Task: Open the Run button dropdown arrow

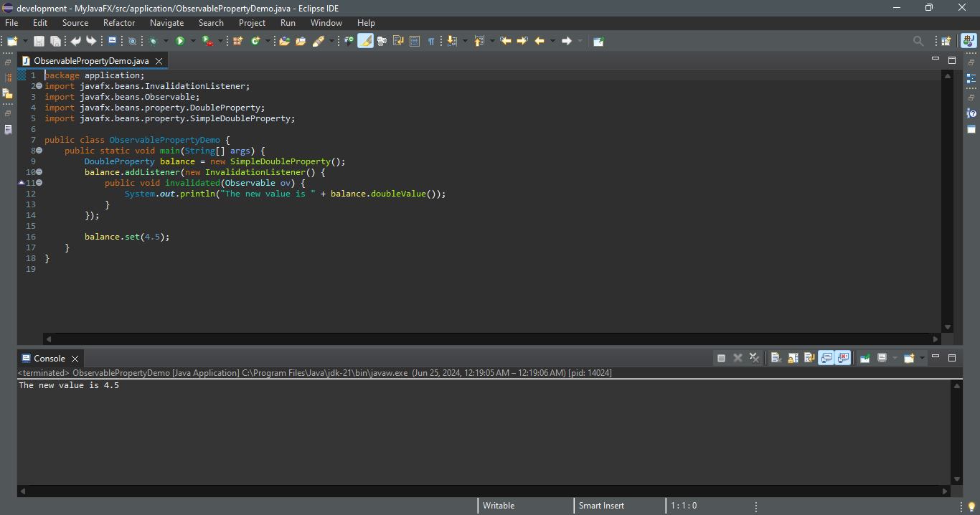Action: tap(192, 41)
